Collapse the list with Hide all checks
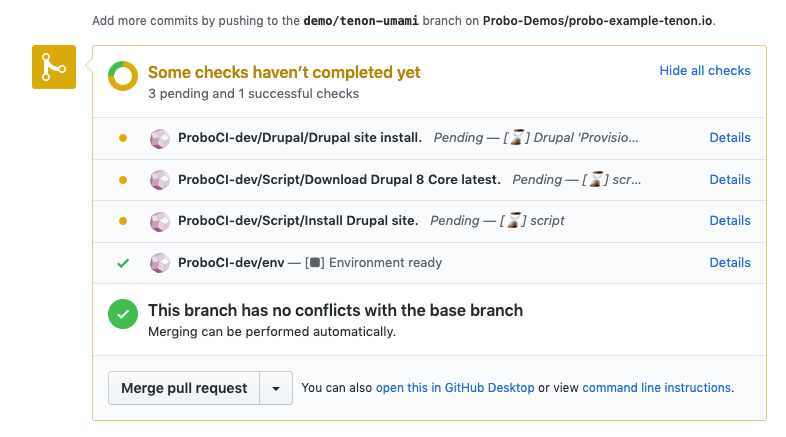 704,71
